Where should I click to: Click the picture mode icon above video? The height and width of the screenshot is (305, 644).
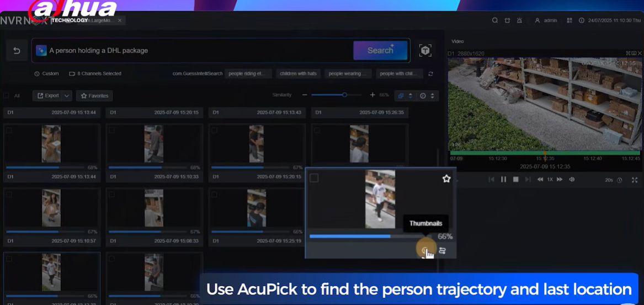tap(634, 53)
